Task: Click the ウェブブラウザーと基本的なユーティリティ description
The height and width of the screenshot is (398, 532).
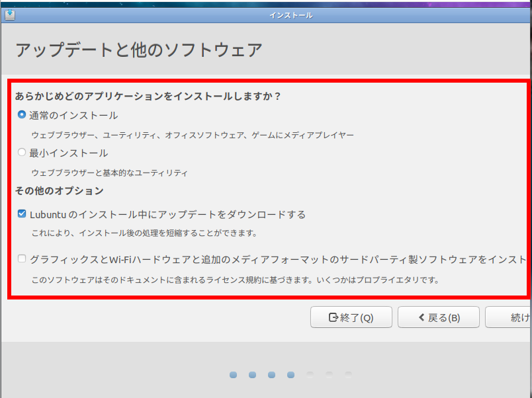Action: 109,173
